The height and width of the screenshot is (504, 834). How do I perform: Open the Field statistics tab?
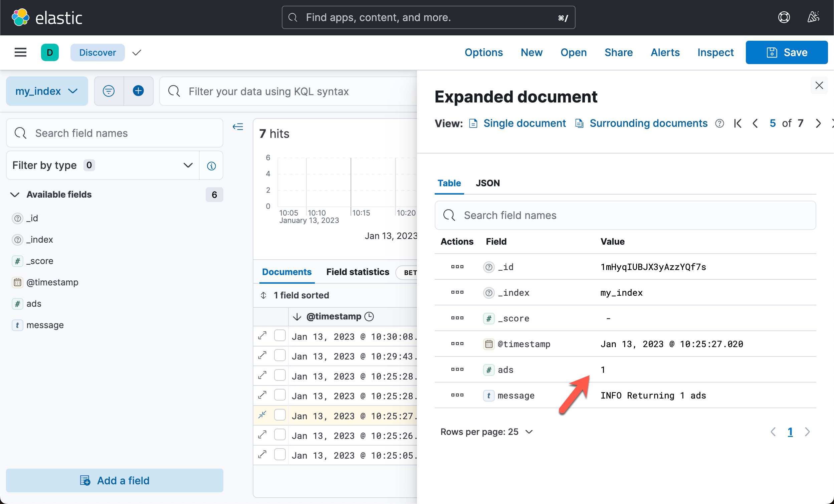click(358, 272)
